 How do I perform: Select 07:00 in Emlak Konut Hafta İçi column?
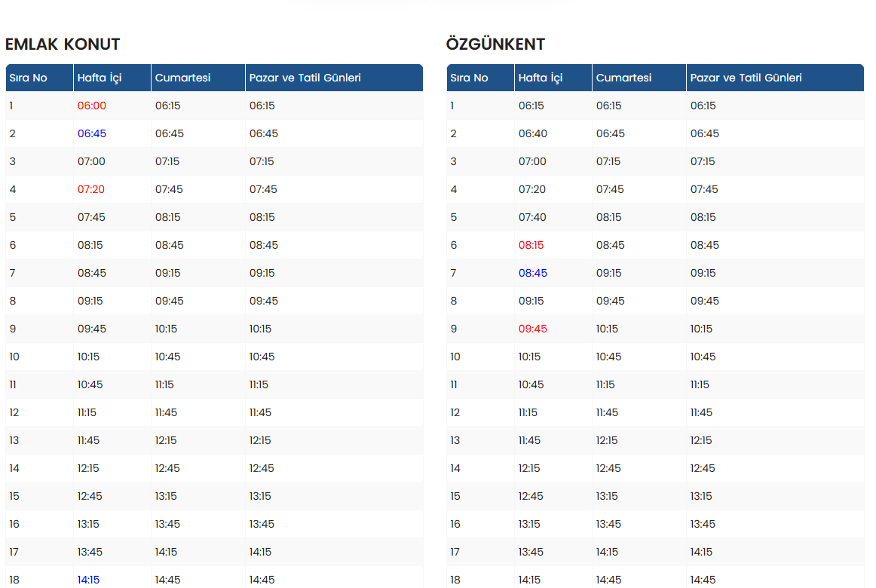click(91, 161)
